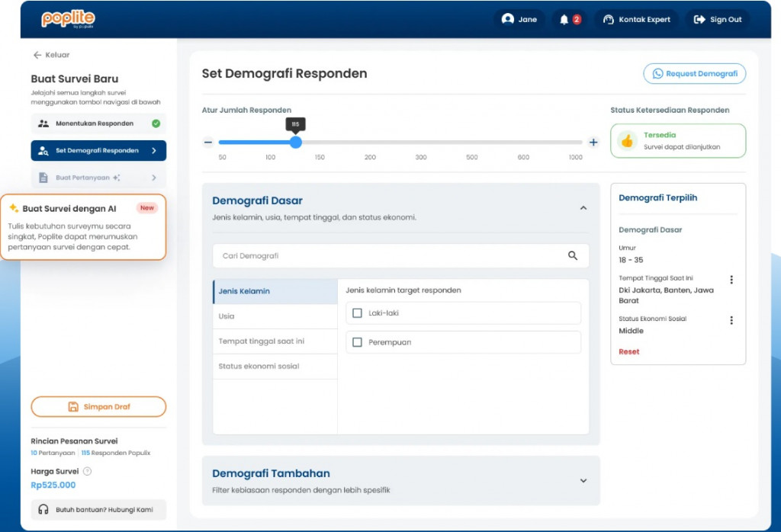Open three-dot menu for Tempat Tinggal Saat Ini
Image resolution: width=781 pixels, height=532 pixels.
pyautogui.click(x=731, y=280)
